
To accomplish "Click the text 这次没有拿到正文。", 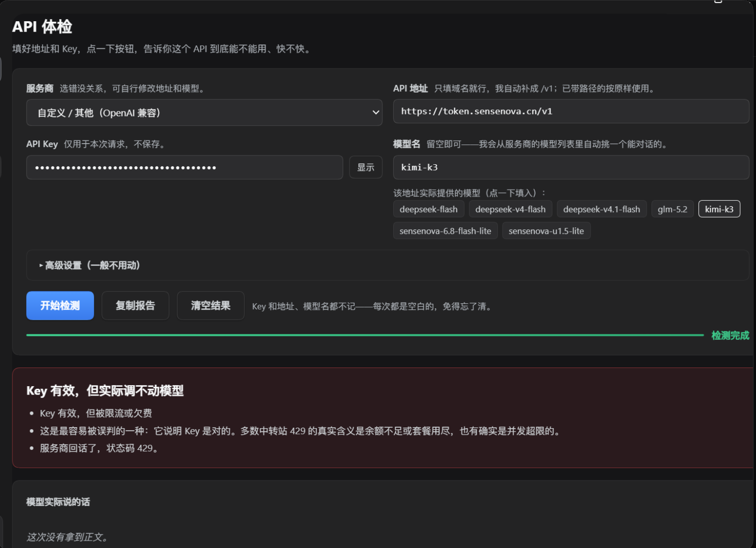I will tap(68, 537).
